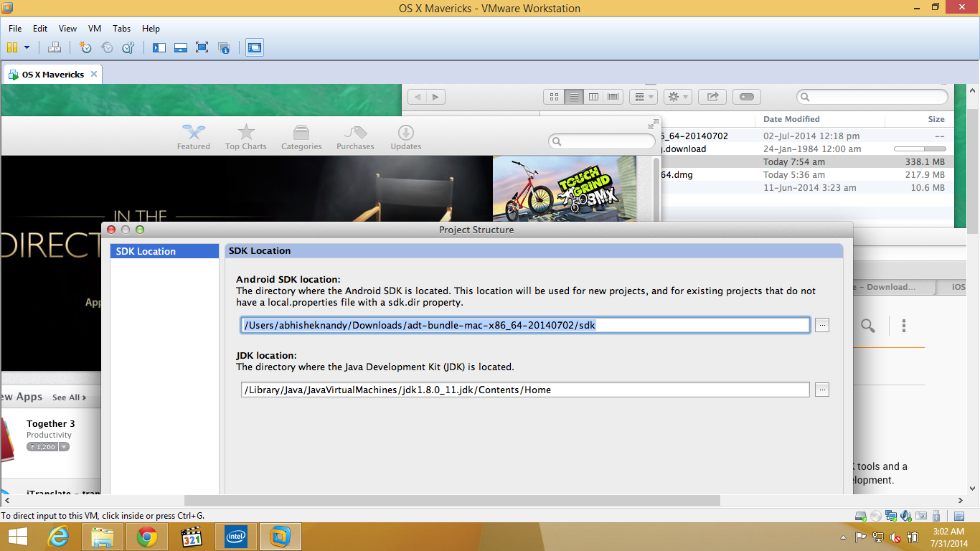Click the Finder edit tags button
Image resolution: width=980 pixels, height=551 pixels.
pyautogui.click(x=747, y=97)
